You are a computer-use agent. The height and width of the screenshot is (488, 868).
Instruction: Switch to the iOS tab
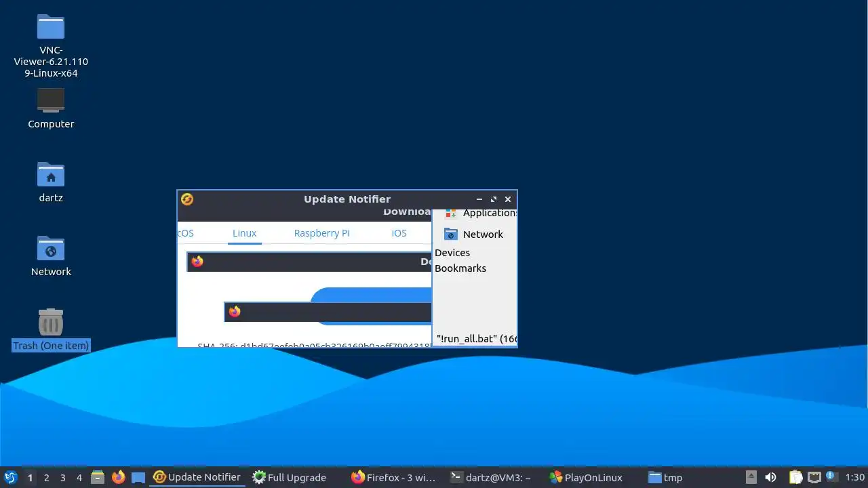coord(399,233)
